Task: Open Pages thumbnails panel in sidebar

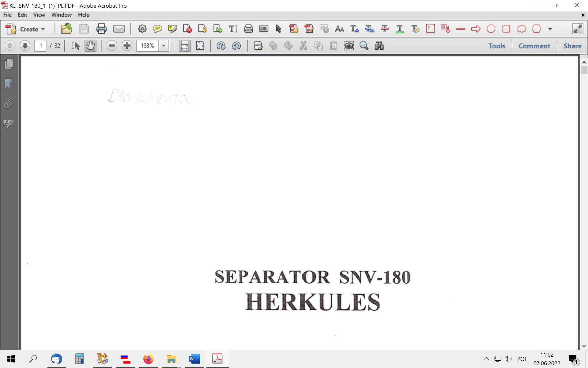Action: click(9, 64)
